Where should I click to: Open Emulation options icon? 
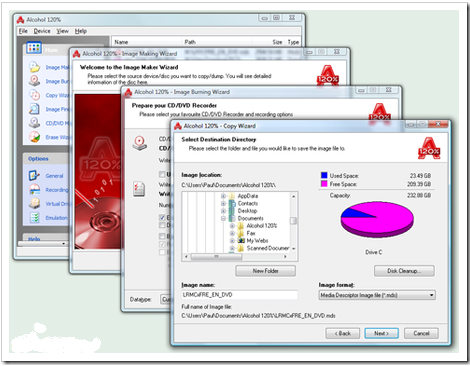(34, 218)
